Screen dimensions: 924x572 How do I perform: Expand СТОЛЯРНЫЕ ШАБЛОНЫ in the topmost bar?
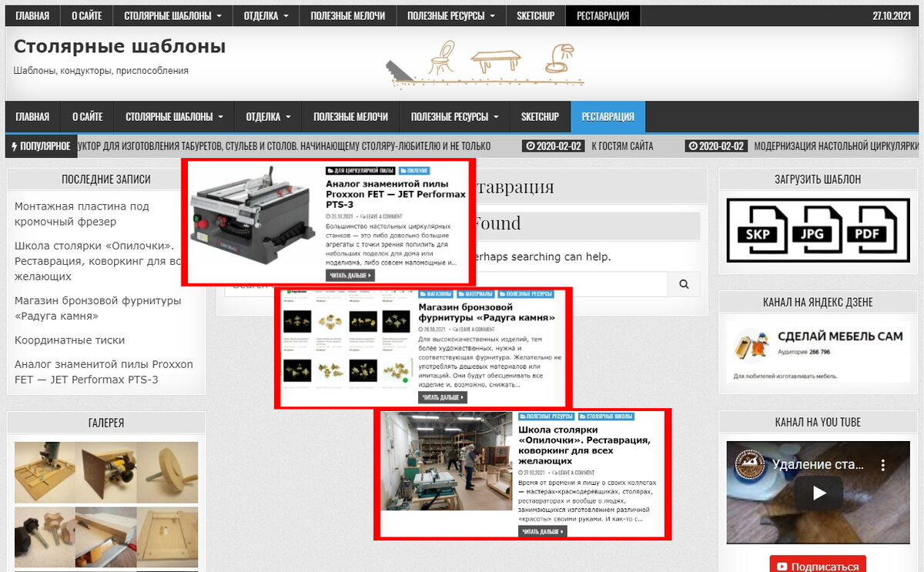173,15
